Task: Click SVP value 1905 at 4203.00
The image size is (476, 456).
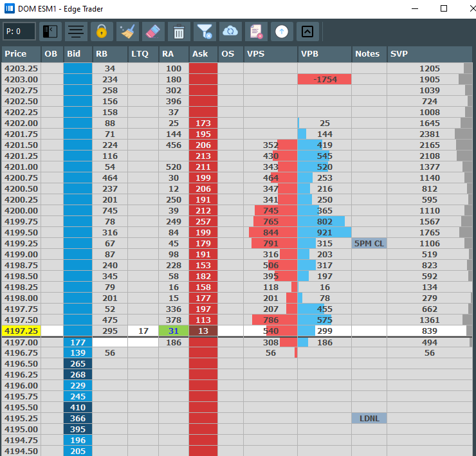Action: pyautogui.click(x=429, y=79)
